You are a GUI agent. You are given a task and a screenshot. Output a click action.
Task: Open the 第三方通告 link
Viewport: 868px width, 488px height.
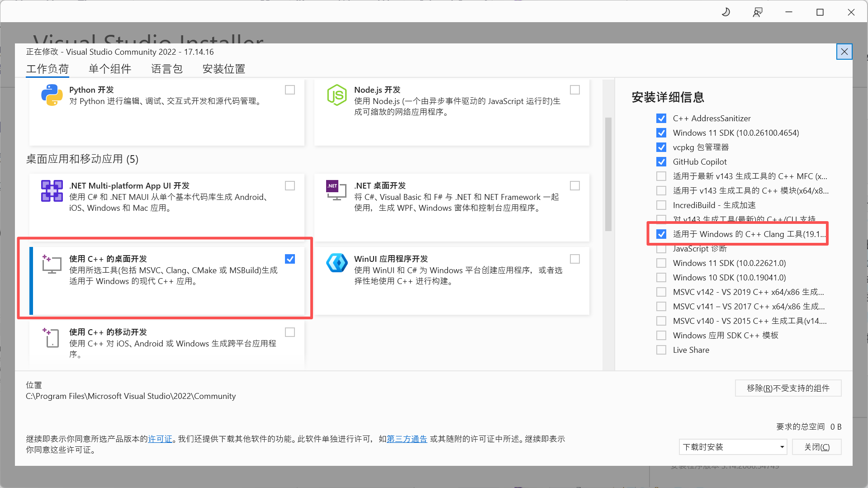click(407, 439)
